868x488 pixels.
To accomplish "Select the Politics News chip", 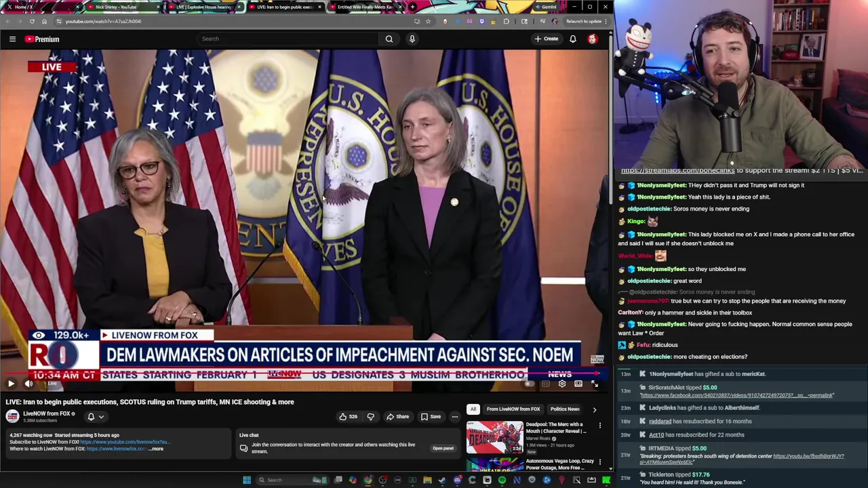I will (564, 409).
